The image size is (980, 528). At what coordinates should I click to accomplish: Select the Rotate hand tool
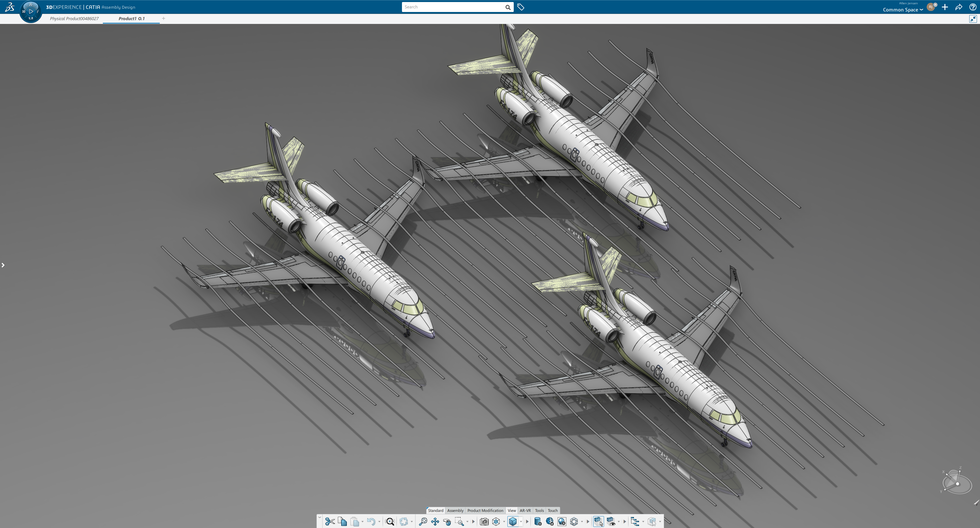coord(447,522)
